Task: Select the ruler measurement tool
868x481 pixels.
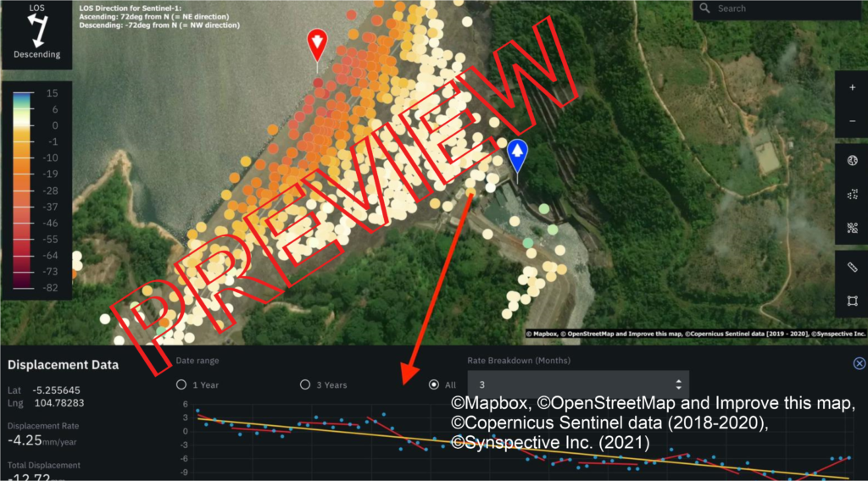Action: 852,267
